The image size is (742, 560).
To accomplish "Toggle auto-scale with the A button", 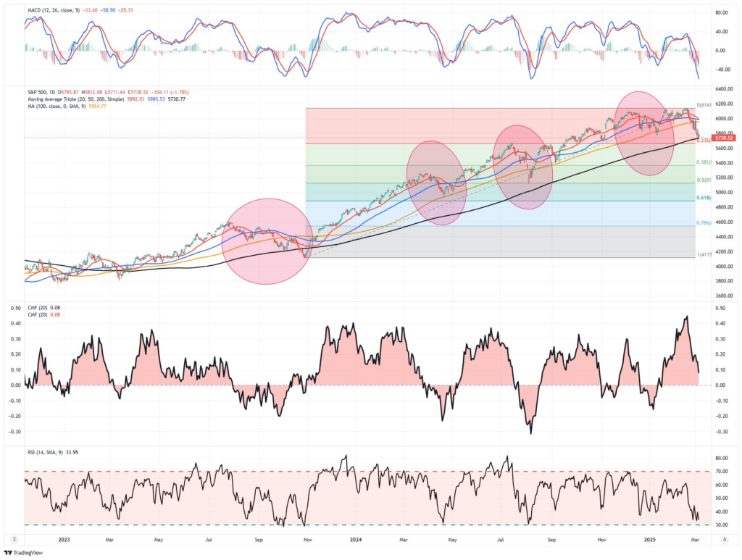I will click(725, 538).
